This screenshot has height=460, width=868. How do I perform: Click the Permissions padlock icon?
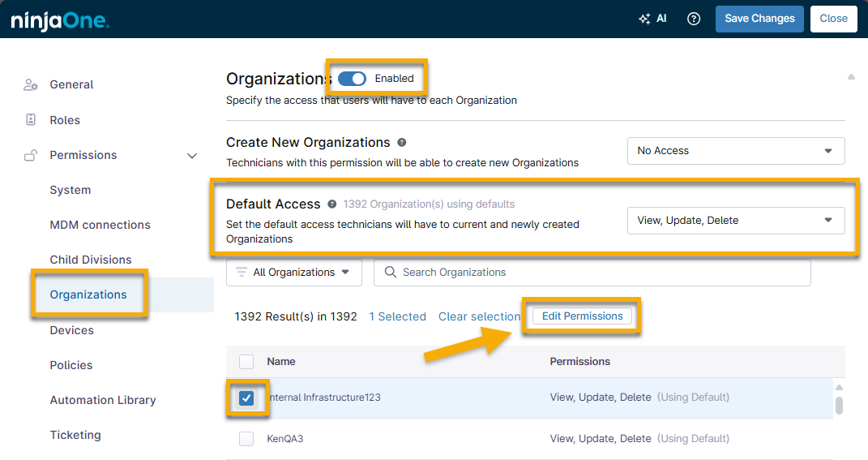click(31, 155)
